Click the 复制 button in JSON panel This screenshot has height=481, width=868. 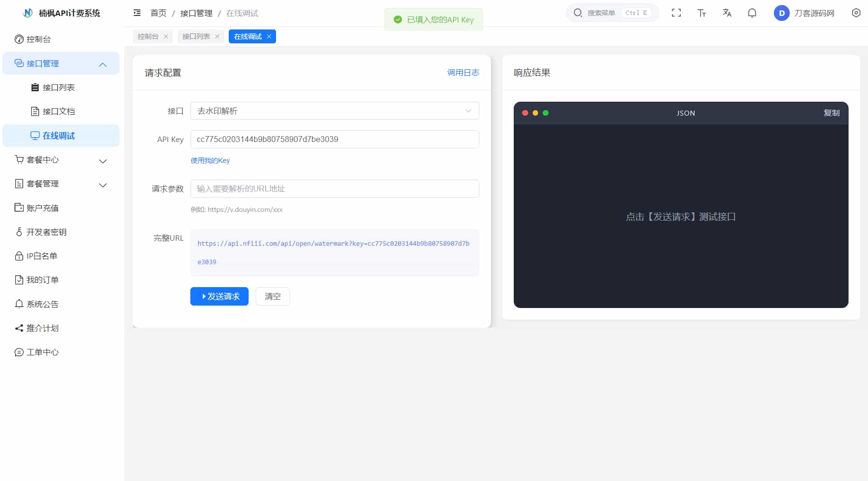click(x=831, y=113)
